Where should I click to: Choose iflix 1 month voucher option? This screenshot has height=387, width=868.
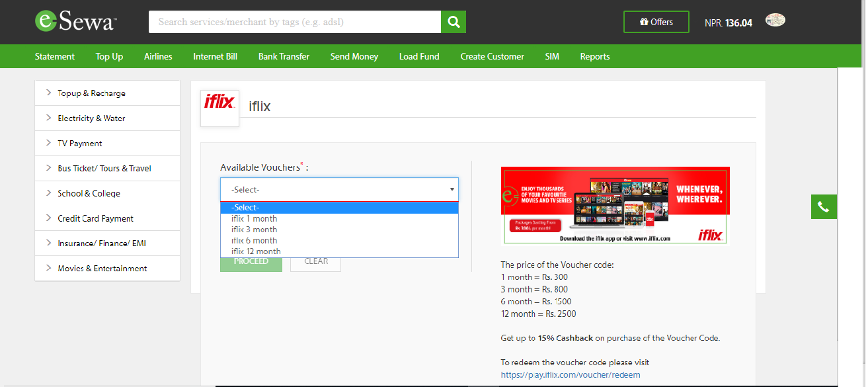coord(339,218)
